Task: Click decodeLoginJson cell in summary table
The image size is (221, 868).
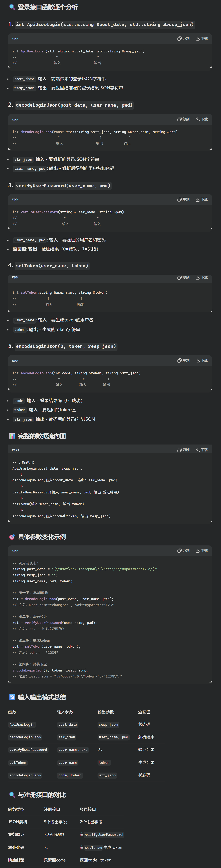Action: (25, 737)
